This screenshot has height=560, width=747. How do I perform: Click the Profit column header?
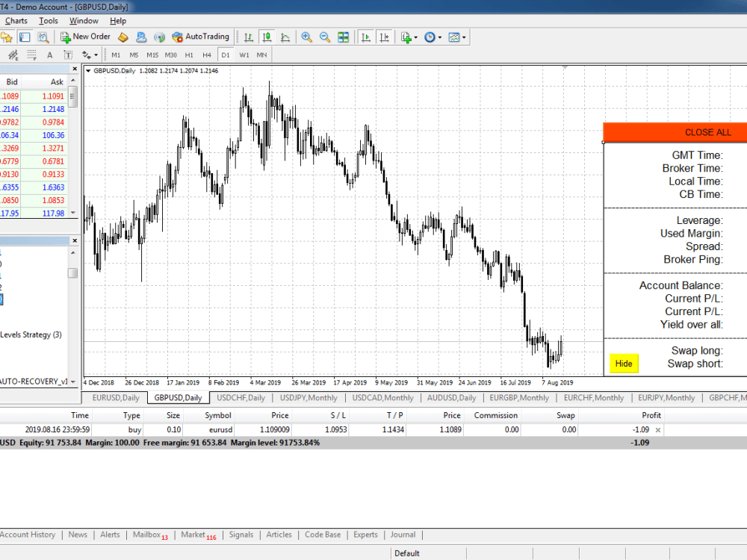click(x=651, y=415)
